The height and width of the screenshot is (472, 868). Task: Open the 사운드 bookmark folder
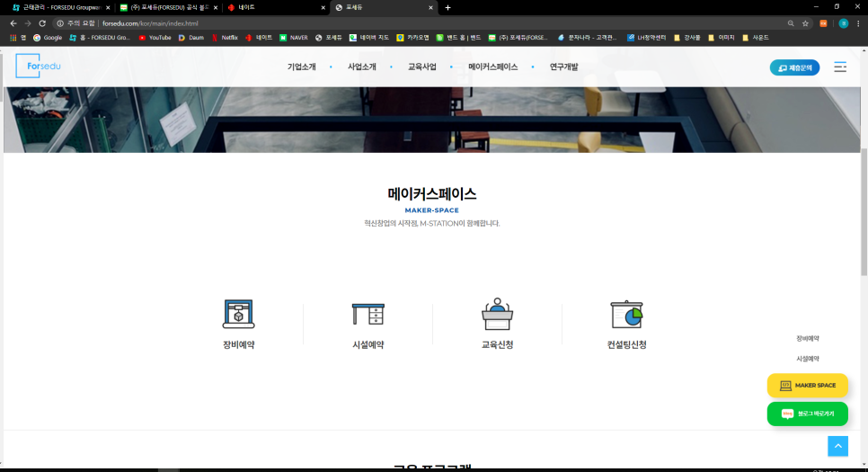[x=756, y=38]
